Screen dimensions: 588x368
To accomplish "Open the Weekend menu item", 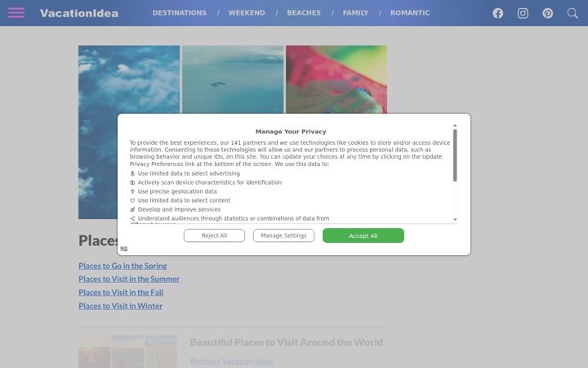I will [247, 13].
